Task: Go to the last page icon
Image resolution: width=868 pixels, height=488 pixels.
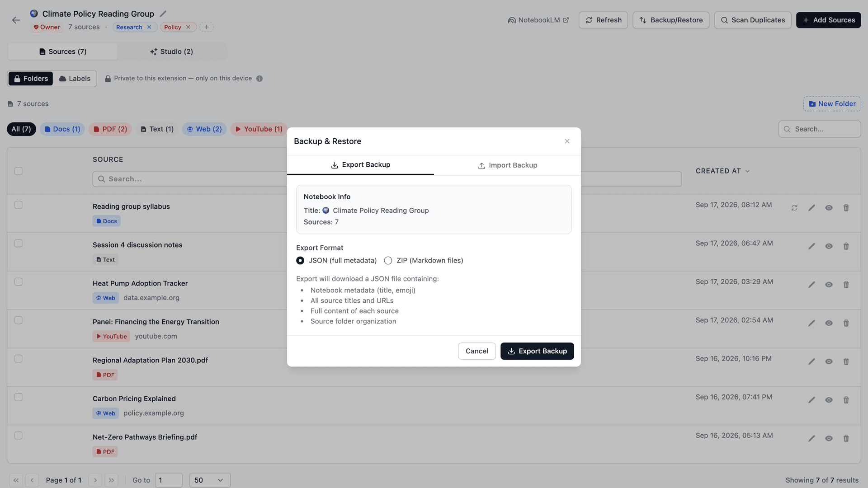Action: point(111,480)
